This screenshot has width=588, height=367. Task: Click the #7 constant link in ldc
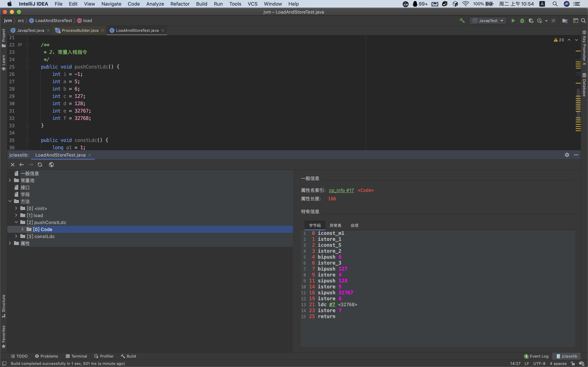coord(332,304)
